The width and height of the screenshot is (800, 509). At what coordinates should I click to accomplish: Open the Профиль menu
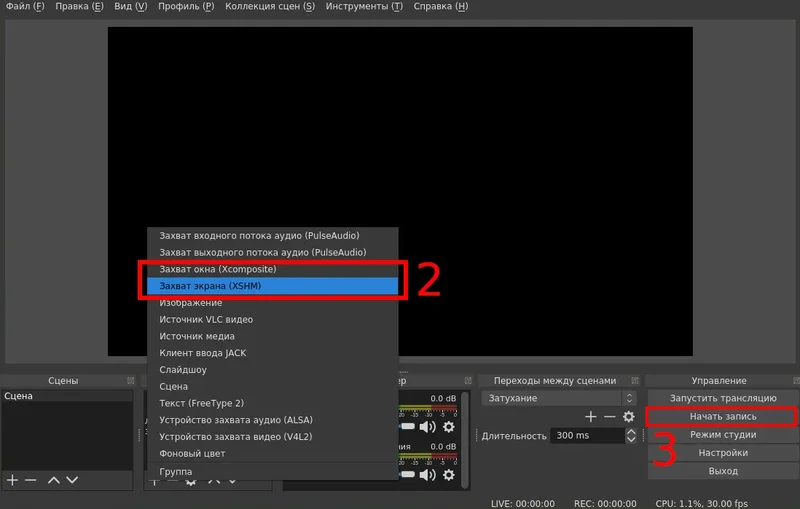tap(187, 7)
